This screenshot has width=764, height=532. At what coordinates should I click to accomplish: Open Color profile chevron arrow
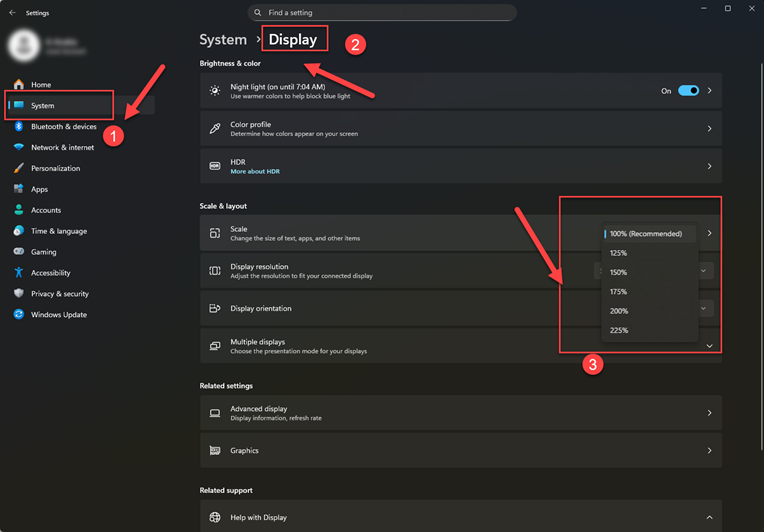[709, 129]
